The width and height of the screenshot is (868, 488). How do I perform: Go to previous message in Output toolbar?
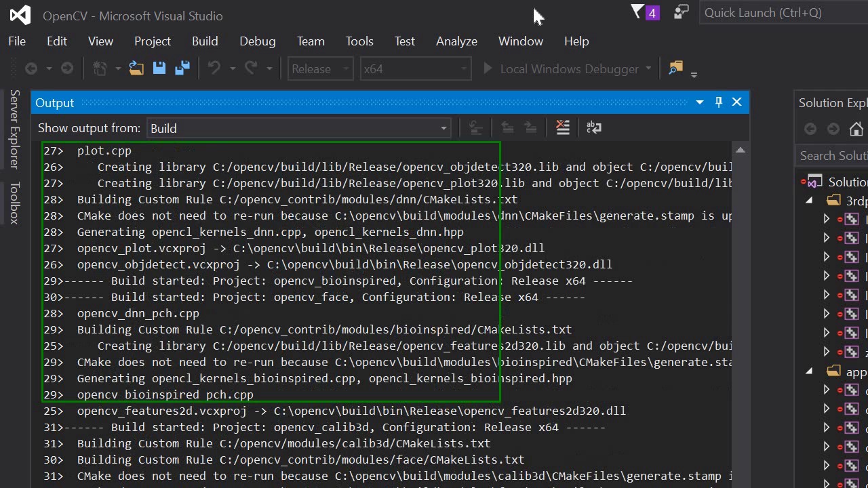click(x=506, y=127)
